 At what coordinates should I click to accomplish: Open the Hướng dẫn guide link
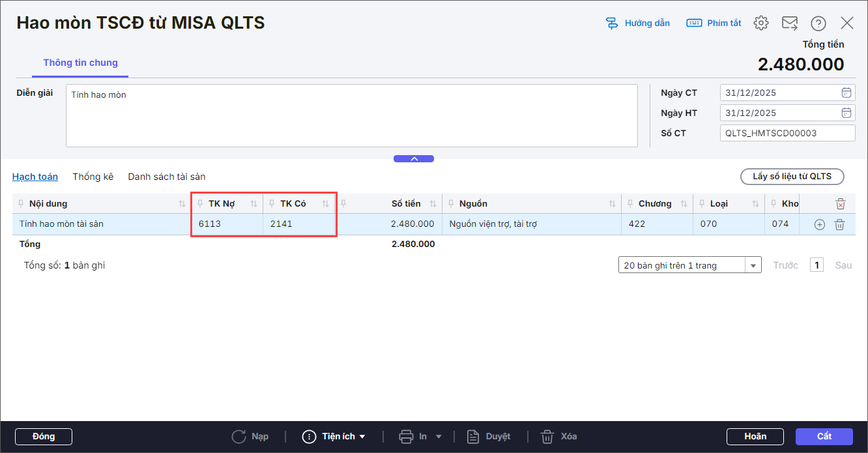point(637,23)
